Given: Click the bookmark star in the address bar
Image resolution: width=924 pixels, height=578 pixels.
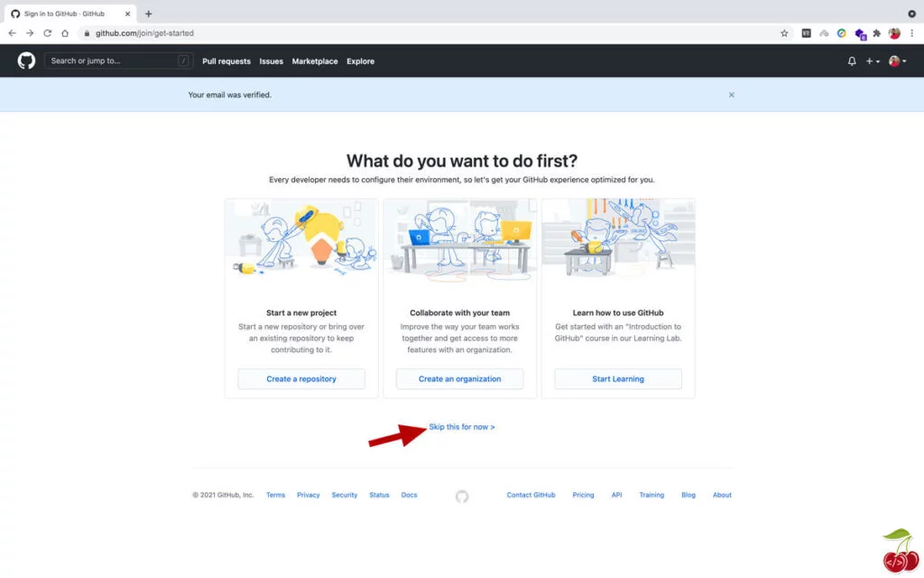Looking at the screenshot, I should click(x=784, y=33).
